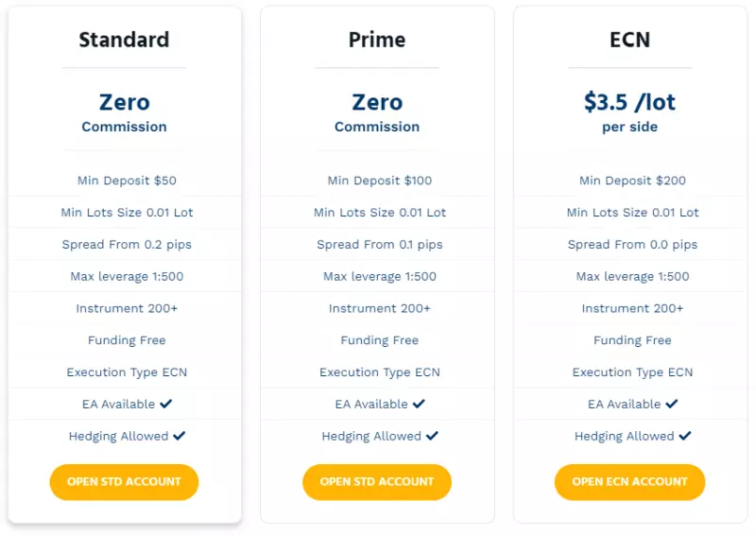Click the Zero Commission text in Prime card
Viewport: 756px width, 536px height.
click(x=377, y=112)
